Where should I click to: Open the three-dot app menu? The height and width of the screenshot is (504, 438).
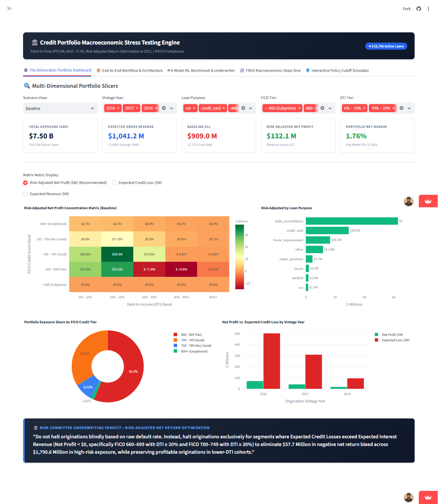pos(428,9)
